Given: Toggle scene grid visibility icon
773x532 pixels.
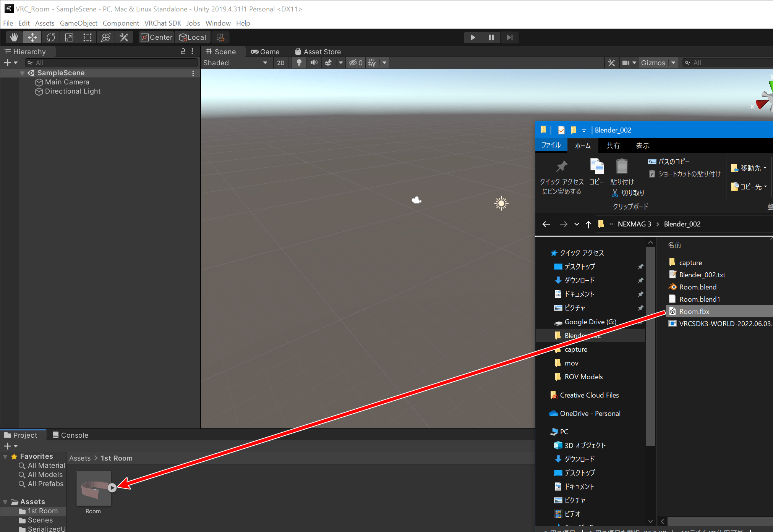Looking at the screenshot, I should [372, 63].
